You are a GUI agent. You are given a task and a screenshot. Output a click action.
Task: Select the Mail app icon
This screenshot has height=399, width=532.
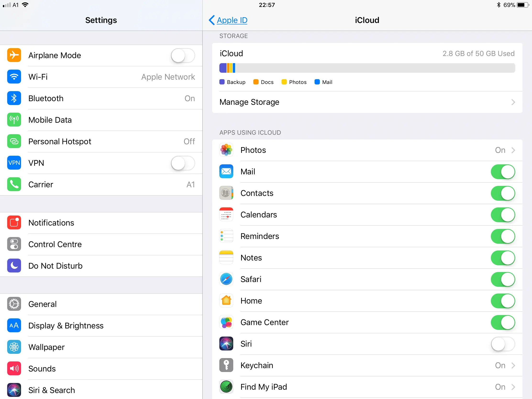pos(226,171)
